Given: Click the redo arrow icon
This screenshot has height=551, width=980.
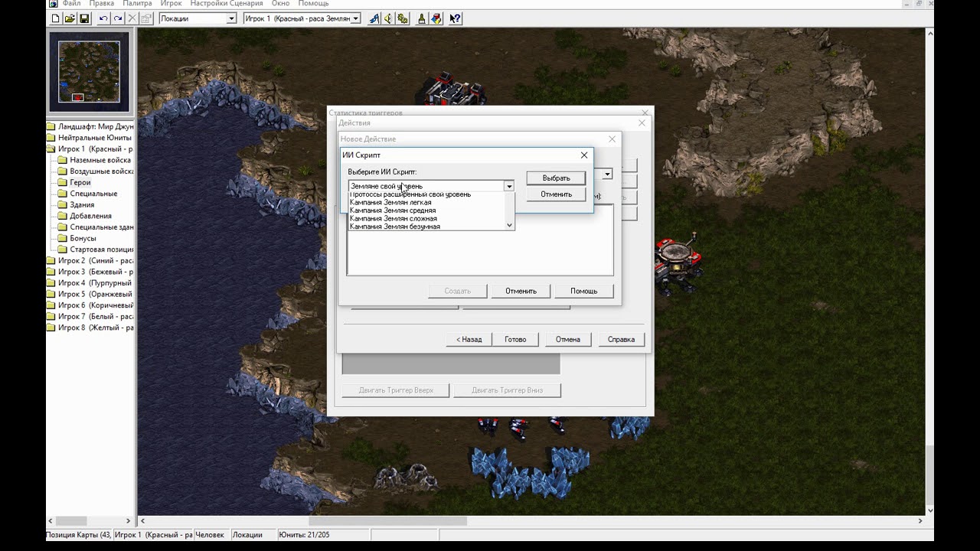Looking at the screenshot, I should click(118, 18).
